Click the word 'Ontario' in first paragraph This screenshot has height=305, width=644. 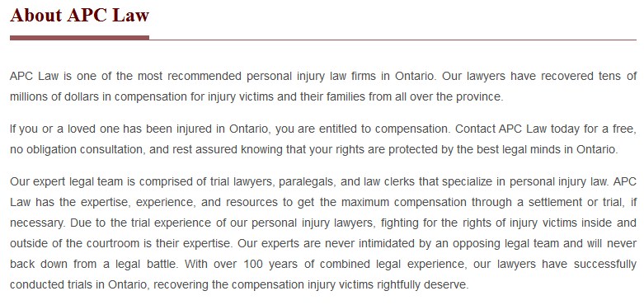click(x=414, y=77)
